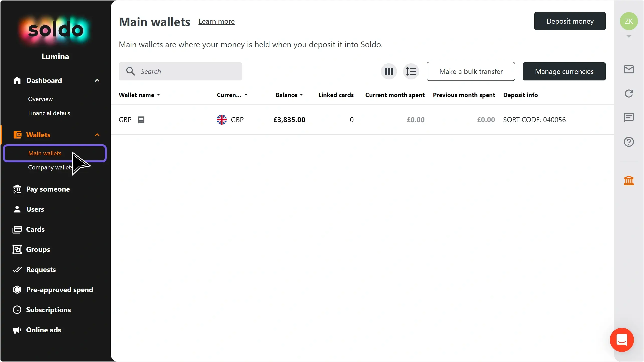Click the orange bank building icon
Image resolution: width=644 pixels, height=362 pixels.
click(x=629, y=180)
